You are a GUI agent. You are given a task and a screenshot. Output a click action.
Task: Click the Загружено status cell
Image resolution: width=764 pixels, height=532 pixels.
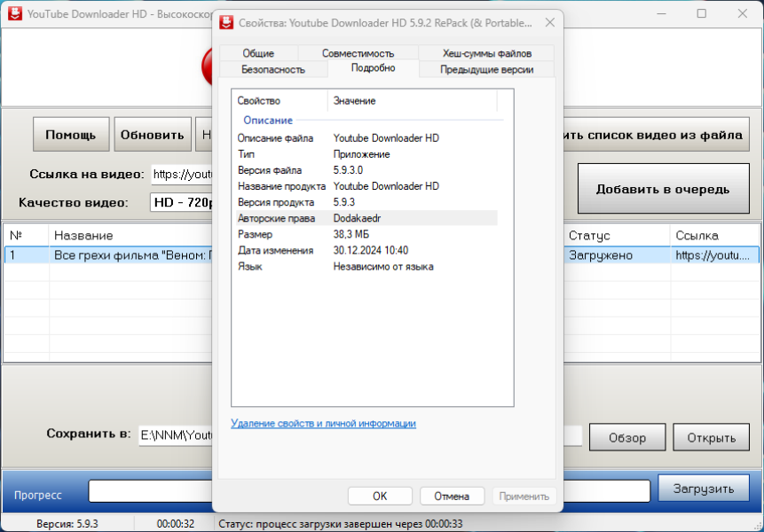617,255
